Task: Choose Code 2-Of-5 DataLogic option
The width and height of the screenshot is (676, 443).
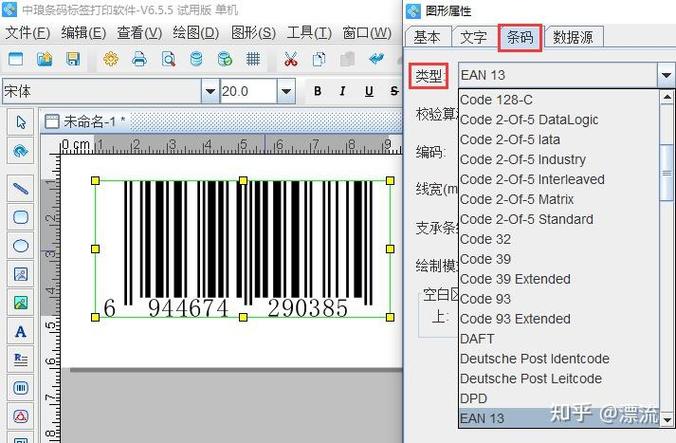Action: [x=559, y=120]
